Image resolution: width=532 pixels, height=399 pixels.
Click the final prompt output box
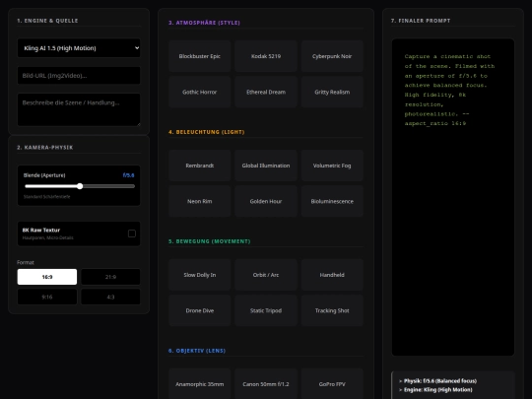(453, 197)
